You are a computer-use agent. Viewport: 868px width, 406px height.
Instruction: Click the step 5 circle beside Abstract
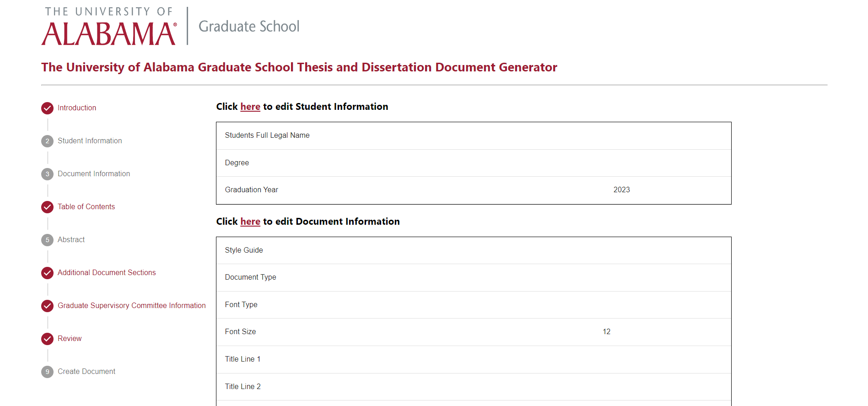[x=47, y=240]
